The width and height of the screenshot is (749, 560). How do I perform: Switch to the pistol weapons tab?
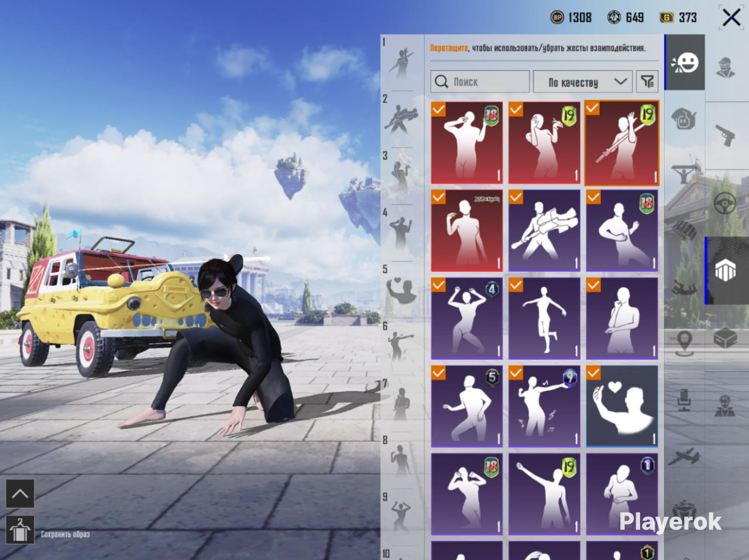726,135
